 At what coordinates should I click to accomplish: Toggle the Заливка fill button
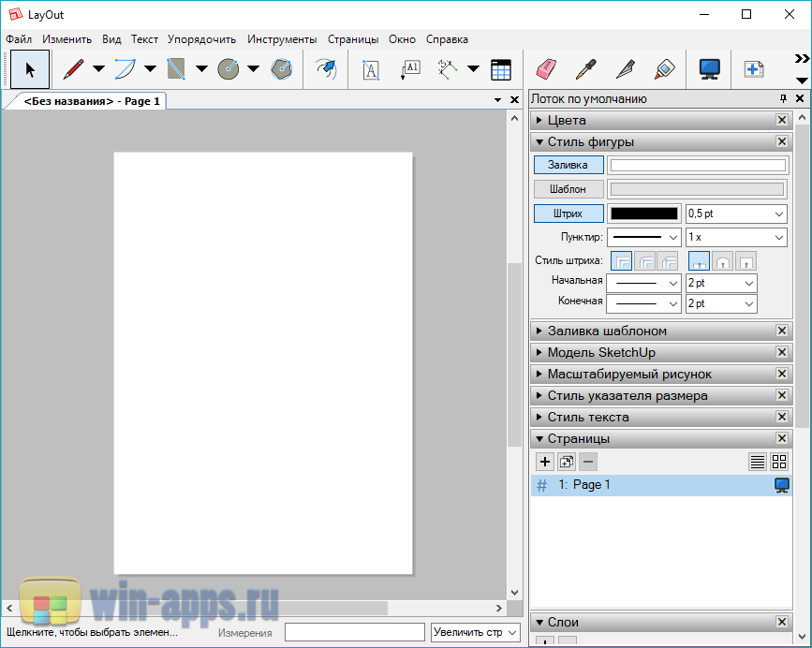click(568, 165)
